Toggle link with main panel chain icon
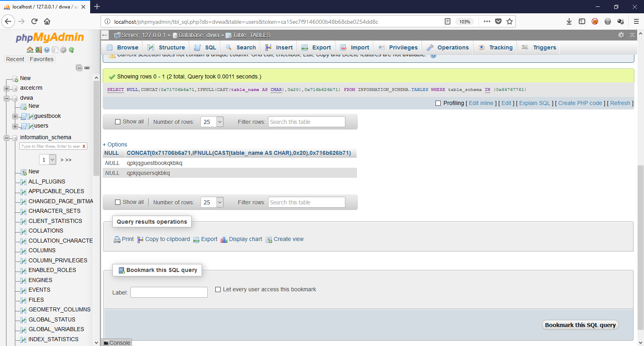This screenshot has width=644, height=346. tap(87, 68)
